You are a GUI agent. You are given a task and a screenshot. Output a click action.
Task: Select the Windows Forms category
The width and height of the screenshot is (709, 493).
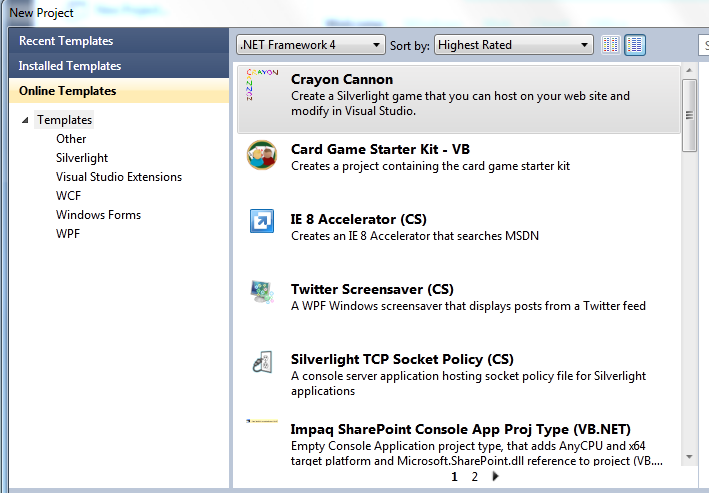98,215
